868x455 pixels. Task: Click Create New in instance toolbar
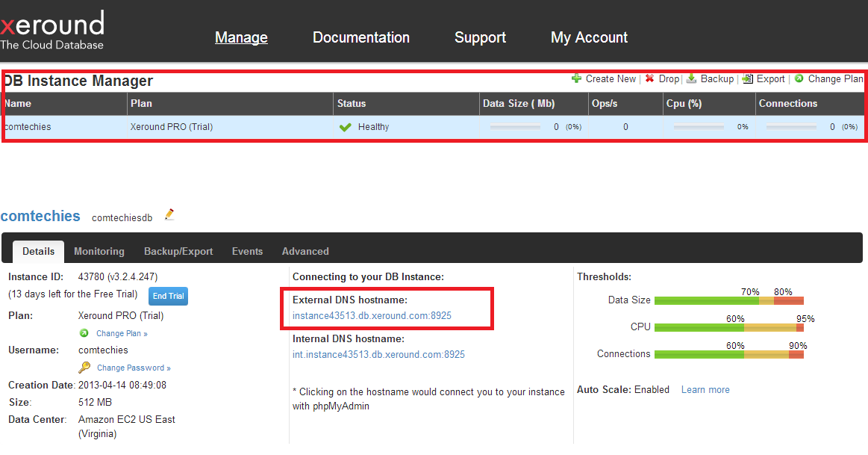[x=611, y=78]
